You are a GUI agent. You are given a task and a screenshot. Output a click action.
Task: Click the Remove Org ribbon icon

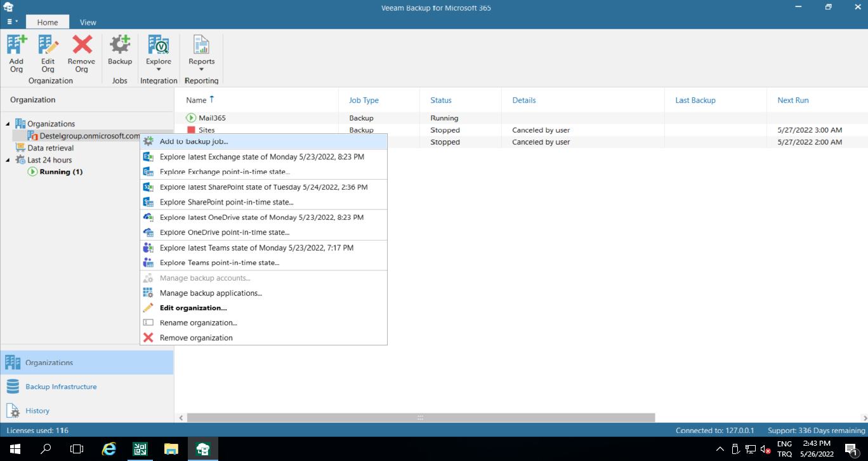tap(81, 53)
